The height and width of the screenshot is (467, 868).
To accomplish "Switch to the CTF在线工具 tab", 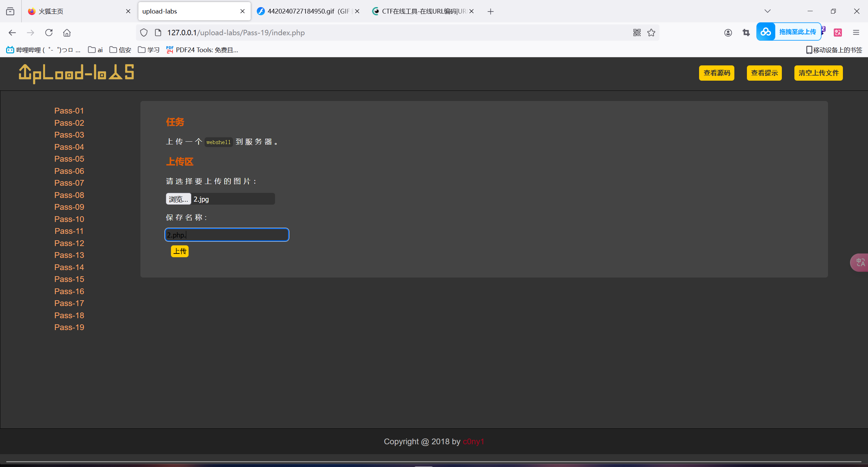I will click(x=420, y=11).
